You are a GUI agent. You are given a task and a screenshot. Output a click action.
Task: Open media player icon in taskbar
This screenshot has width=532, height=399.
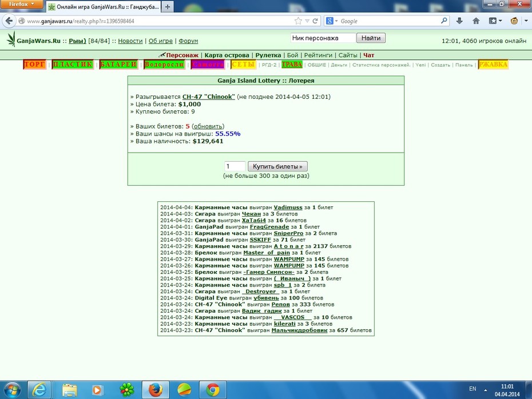coord(97,390)
